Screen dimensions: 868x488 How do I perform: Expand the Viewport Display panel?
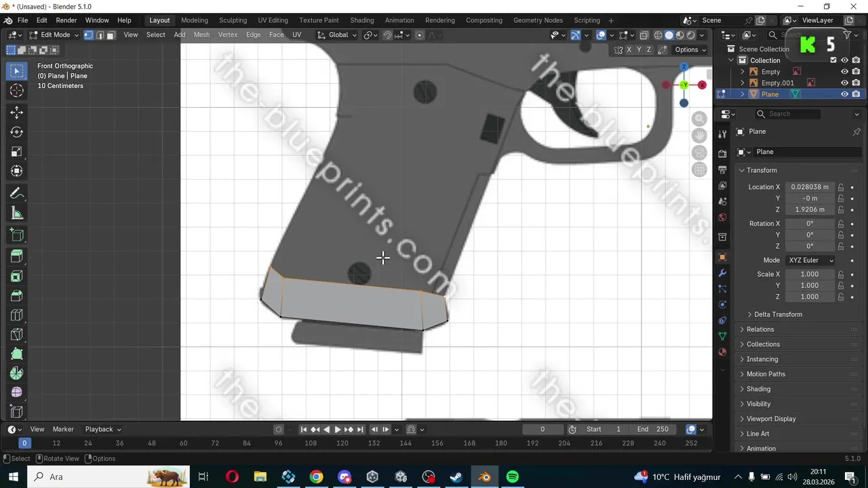770,419
